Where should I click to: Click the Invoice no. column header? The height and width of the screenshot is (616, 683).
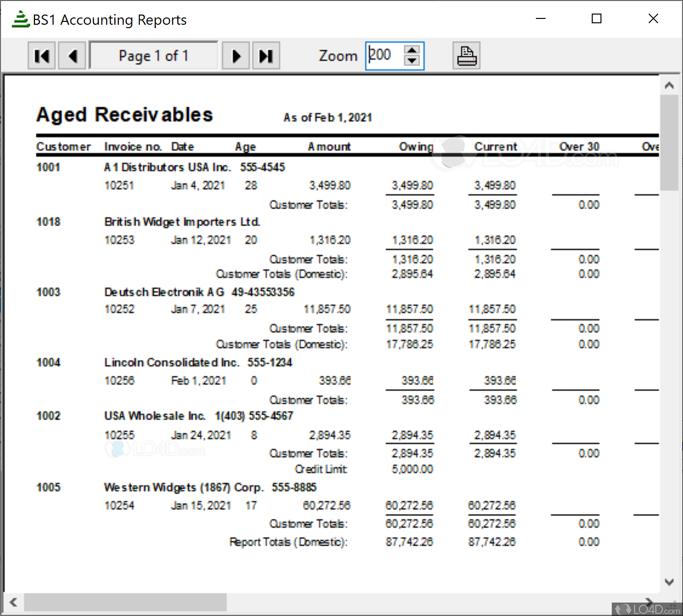(x=133, y=146)
